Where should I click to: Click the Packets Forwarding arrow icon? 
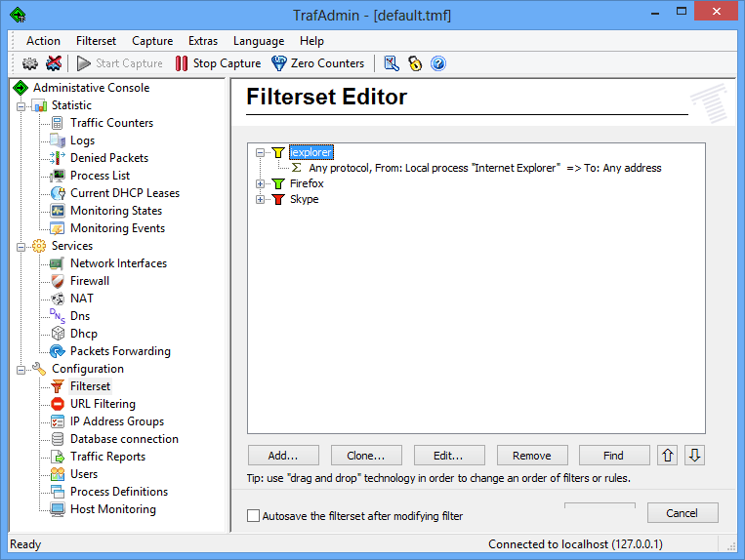tap(58, 351)
